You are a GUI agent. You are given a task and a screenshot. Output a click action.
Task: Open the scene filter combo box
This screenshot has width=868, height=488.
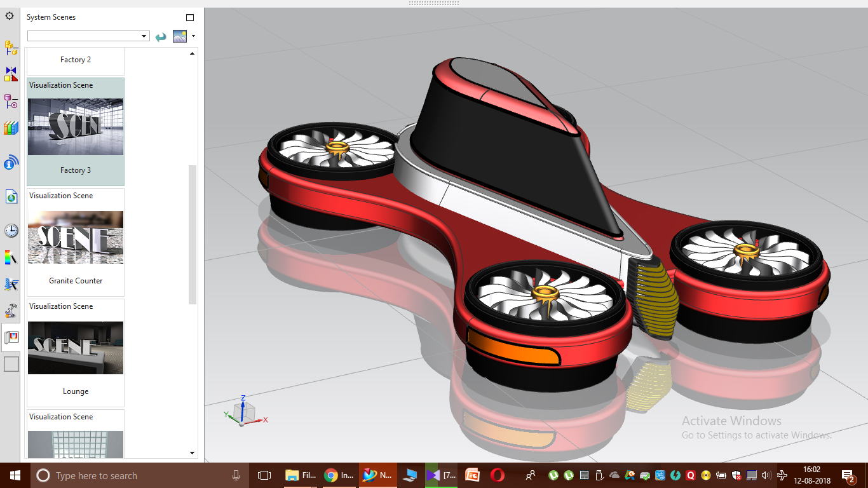pyautogui.click(x=88, y=36)
